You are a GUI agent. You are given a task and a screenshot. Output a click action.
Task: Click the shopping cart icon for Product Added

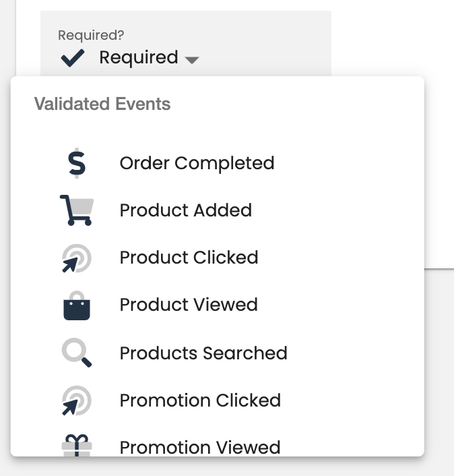click(76, 210)
